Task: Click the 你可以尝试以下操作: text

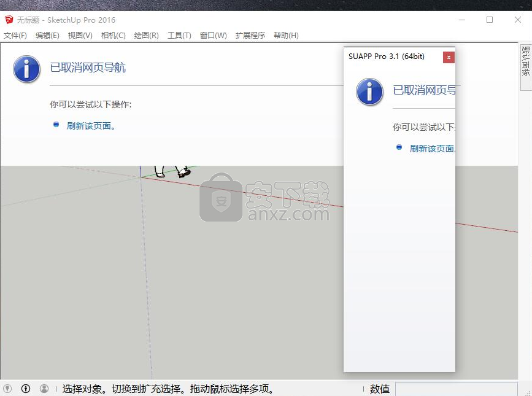Action: click(91, 104)
